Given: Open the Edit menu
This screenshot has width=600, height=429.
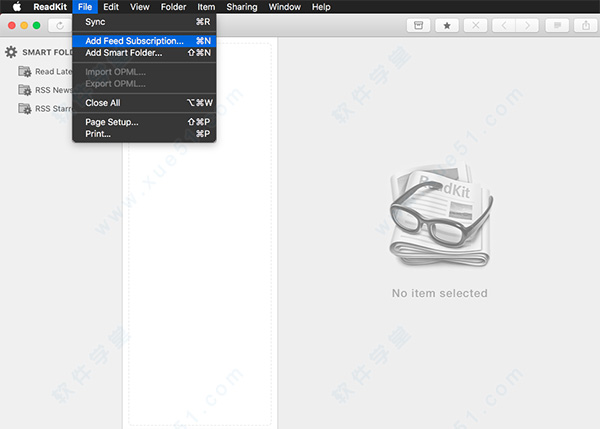Looking at the screenshot, I should point(111,7).
